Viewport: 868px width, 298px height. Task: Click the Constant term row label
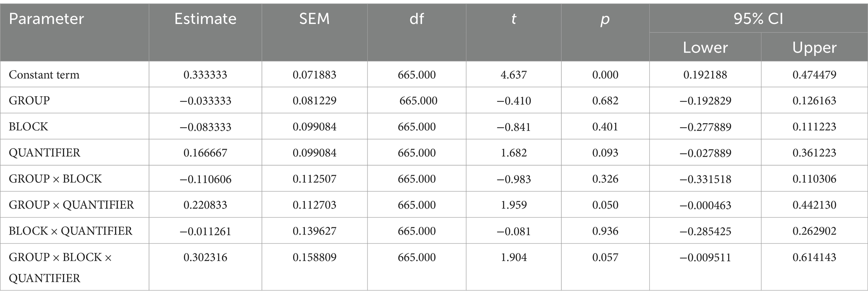[44, 75]
